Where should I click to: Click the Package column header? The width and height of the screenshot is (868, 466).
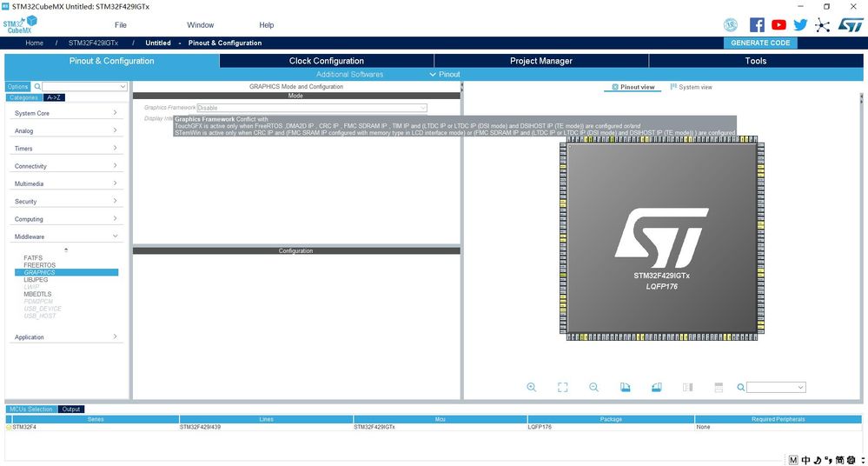(x=611, y=419)
